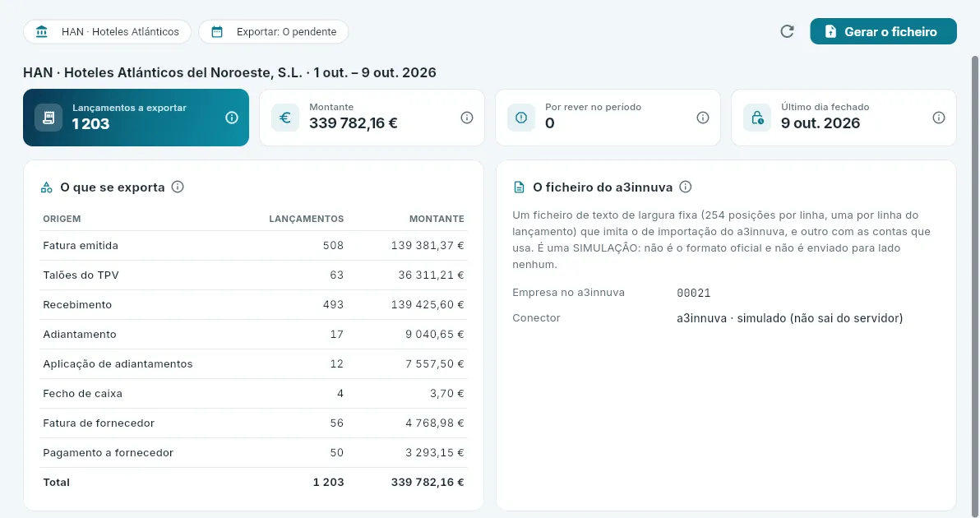Image resolution: width=980 pixels, height=518 pixels.
Task: Select the Fatura de fornecedor row
Action: tap(253, 423)
